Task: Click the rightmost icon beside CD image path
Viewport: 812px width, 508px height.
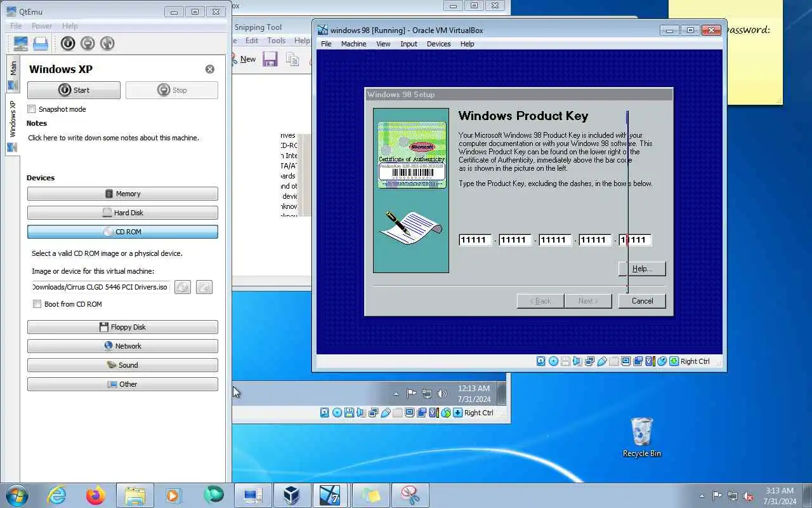Action: tap(204, 287)
